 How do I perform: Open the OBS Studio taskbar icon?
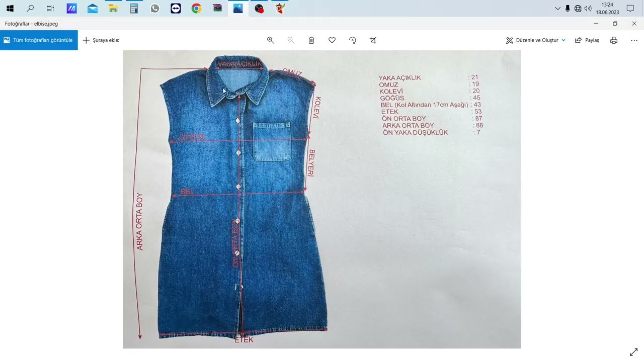259,8
